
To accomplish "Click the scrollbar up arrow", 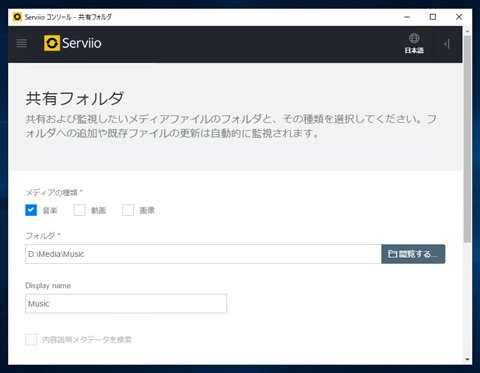I will click(467, 31).
